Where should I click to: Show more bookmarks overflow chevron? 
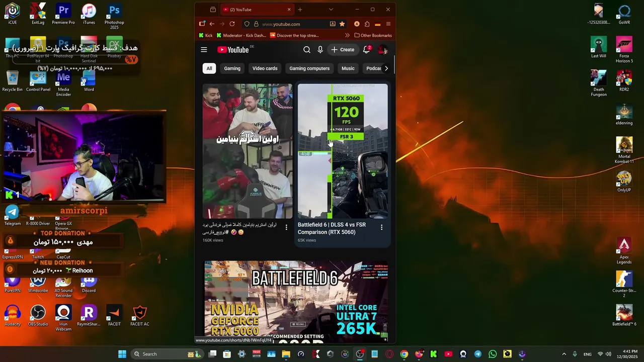[347, 35]
